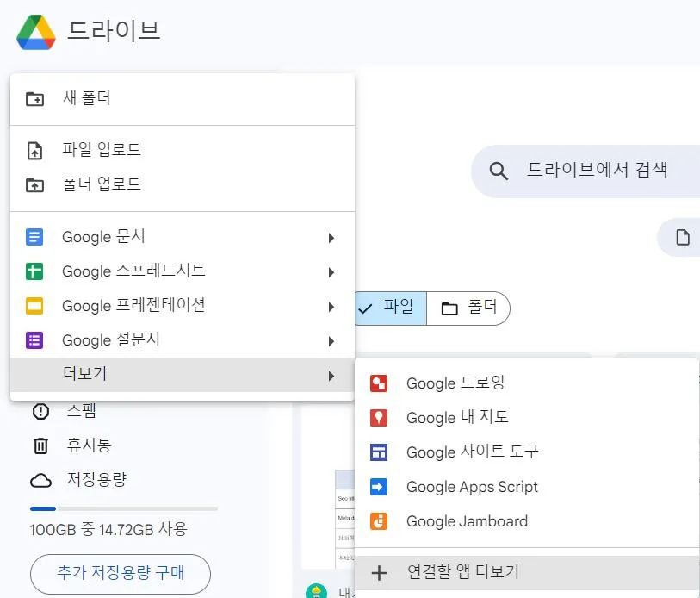Expand the Google 문서 submenu arrow
The image size is (700, 598).
[x=331, y=238]
